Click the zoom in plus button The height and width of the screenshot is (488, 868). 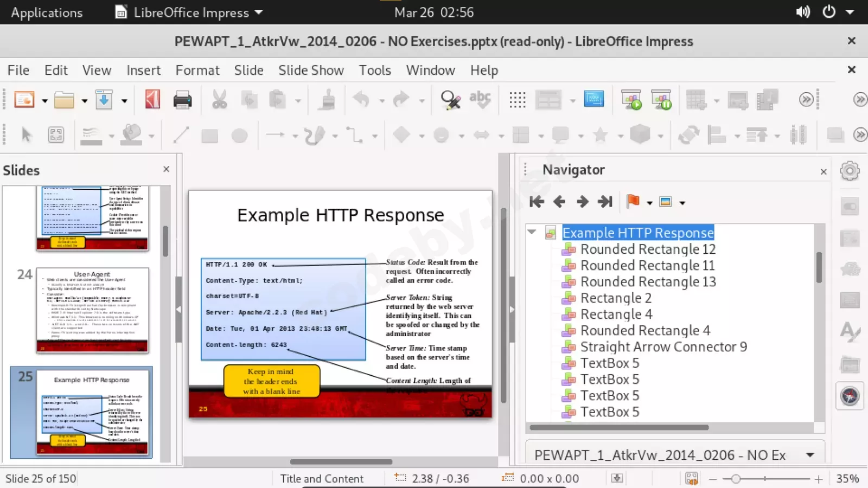coord(819,478)
